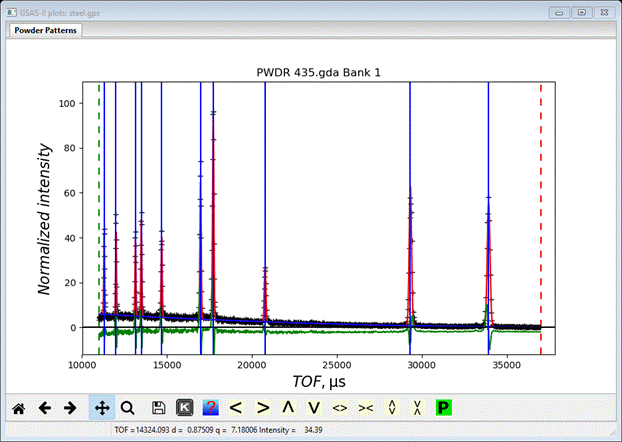Click the green dashed lower limit line
Image resolution: width=622 pixels, height=442 pixels.
(x=99, y=200)
